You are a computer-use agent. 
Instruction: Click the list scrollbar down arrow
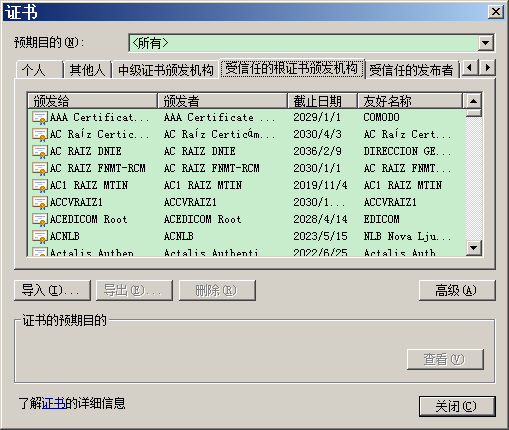[473, 248]
